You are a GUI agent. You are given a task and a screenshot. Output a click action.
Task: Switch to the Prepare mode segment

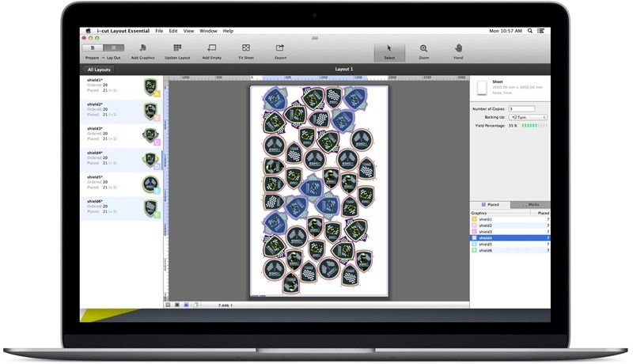point(93,47)
